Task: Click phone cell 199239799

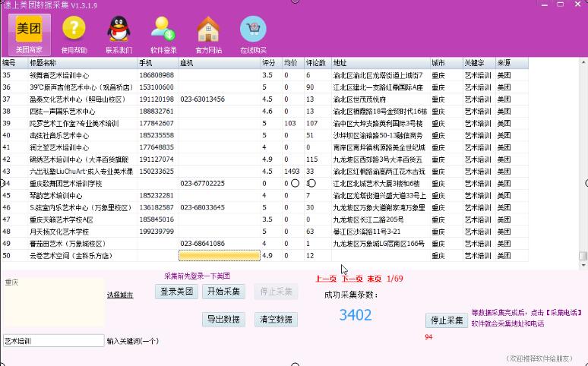Action: [156, 232]
